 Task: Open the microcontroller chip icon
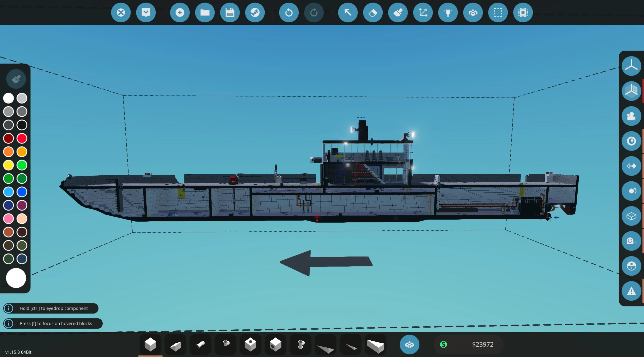523,12
